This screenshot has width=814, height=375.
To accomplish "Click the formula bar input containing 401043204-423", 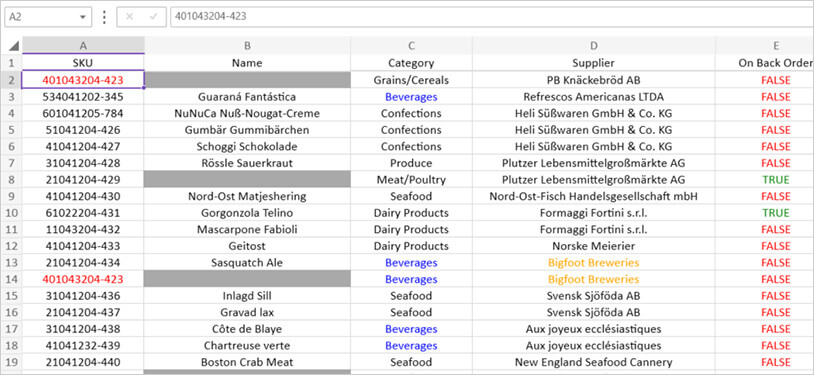I will (492, 17).
